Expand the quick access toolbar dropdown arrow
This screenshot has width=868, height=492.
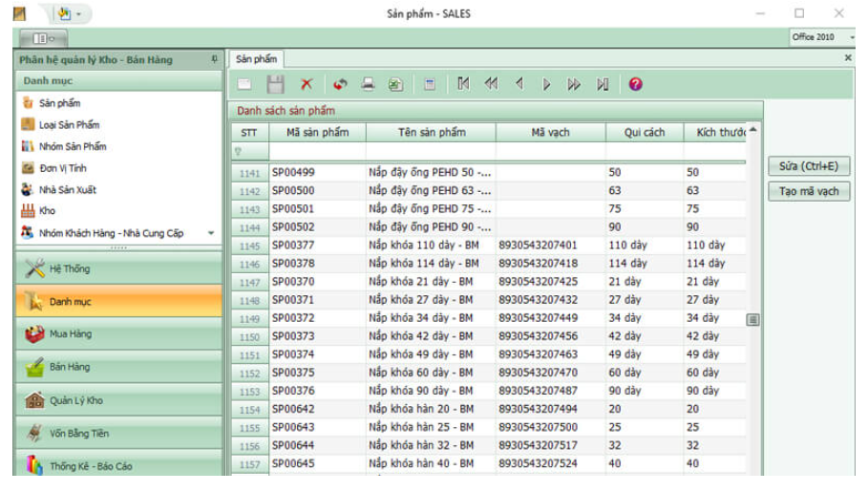[x=78, y=13]
